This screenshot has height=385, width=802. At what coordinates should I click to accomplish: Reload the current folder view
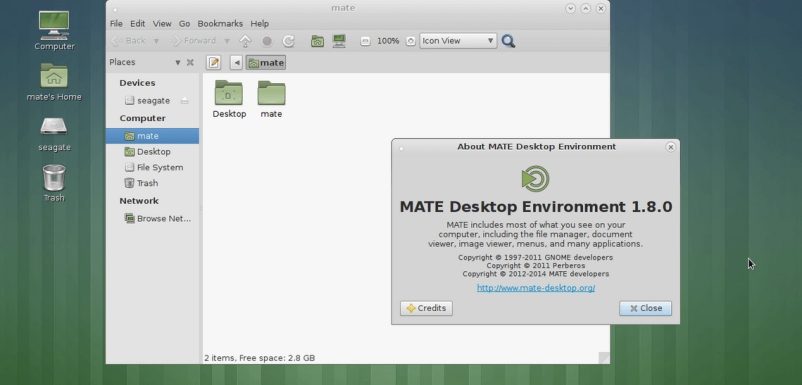point(288,41)
